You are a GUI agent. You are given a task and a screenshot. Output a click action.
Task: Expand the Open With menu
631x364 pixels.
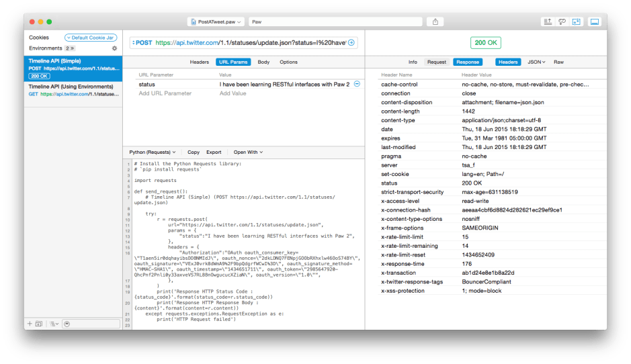click(248, 152)
